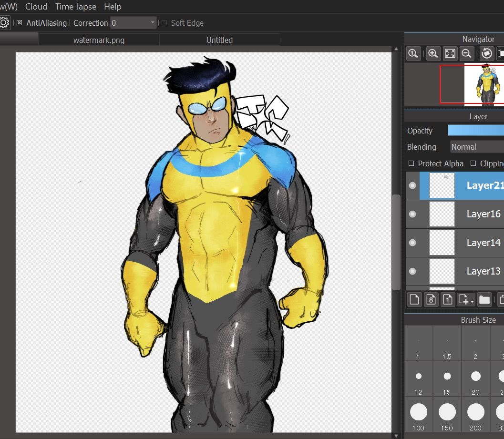Viewport: 504px width, 439px height.
Task: Click scroll down arrow of canvas scrollbar
Action: click(396, 436)
